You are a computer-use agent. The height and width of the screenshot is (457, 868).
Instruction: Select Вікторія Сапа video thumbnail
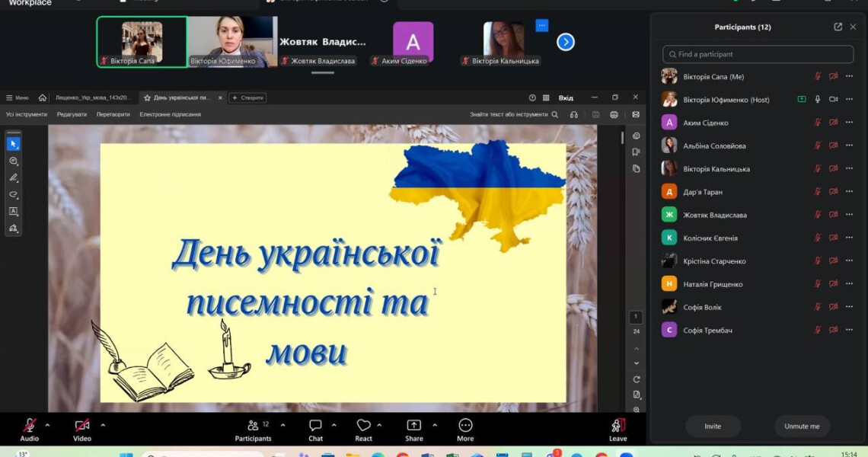(142, 42)
